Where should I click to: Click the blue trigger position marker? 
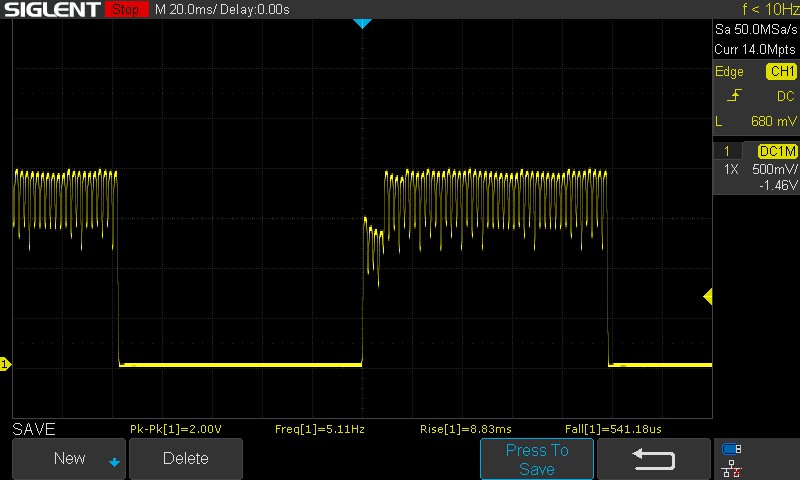point(362,23)
